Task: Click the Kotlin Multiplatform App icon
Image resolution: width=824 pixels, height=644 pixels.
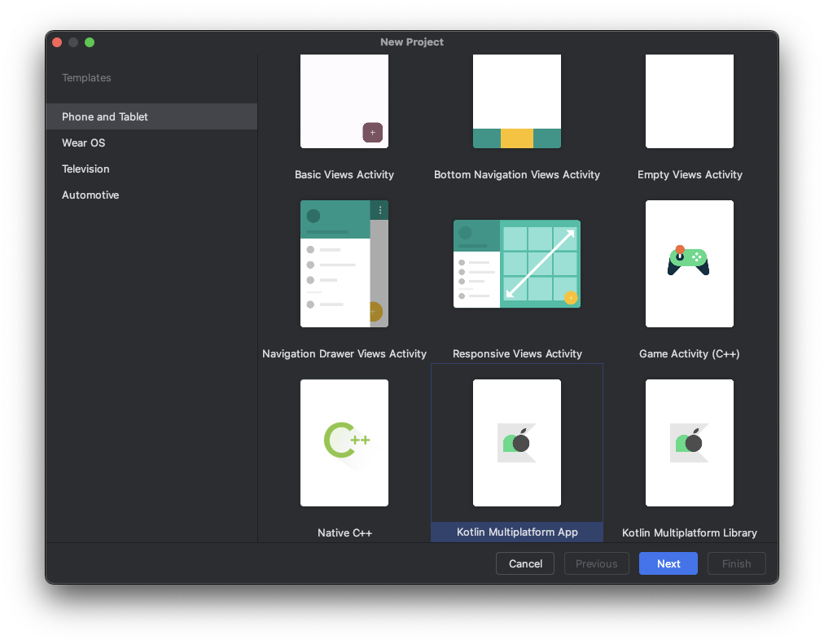Action: pos(516,443)
